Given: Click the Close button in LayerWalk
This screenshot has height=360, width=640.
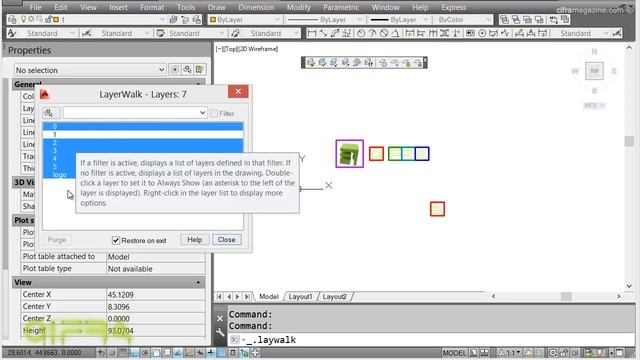Looking at the screenshot, I should (x=226, y=240).
